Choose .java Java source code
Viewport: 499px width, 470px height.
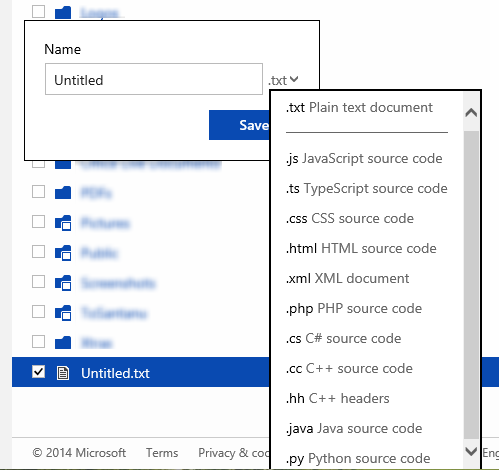[x=354, y=429]
